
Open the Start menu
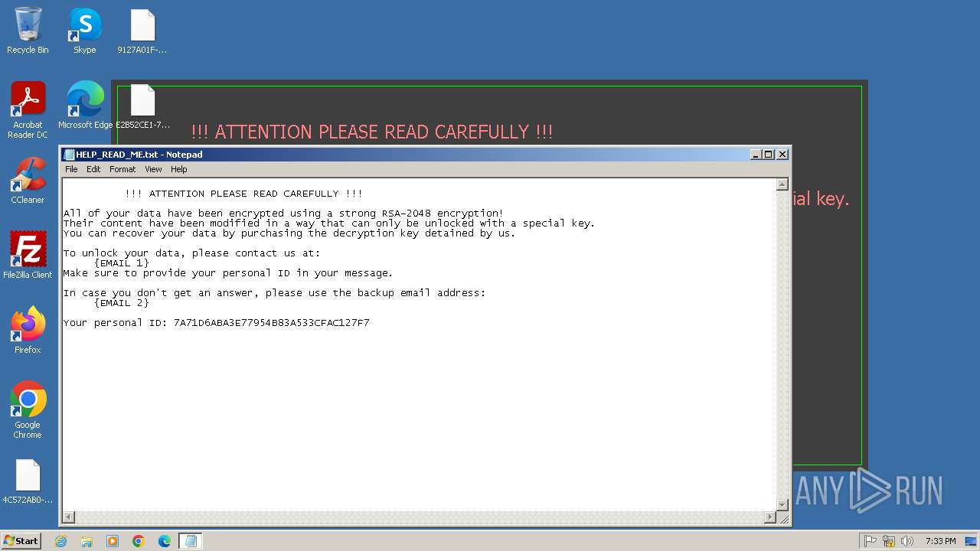[21, 541]
